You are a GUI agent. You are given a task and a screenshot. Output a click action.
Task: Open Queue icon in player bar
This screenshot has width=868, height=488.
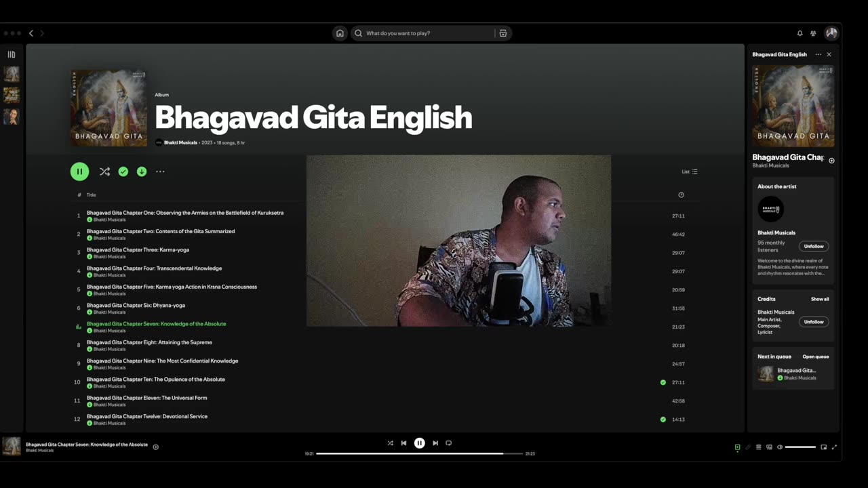coord(759,447)
